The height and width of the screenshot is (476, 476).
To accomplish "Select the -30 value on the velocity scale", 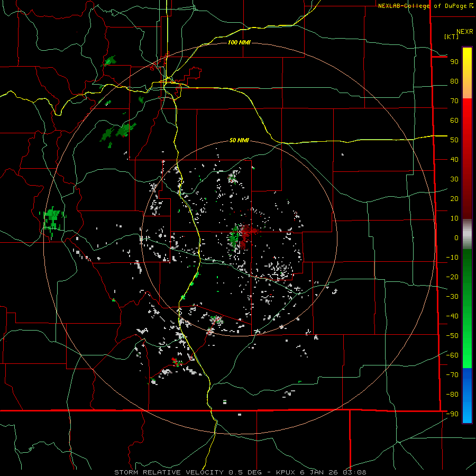I will [452, 297].
